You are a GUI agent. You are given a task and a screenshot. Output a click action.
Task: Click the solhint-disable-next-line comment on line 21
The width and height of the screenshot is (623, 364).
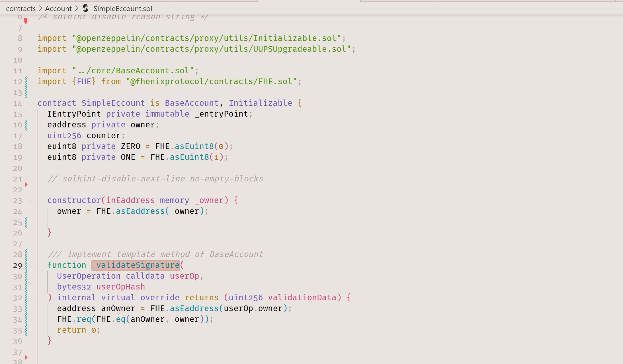(155, 179)
